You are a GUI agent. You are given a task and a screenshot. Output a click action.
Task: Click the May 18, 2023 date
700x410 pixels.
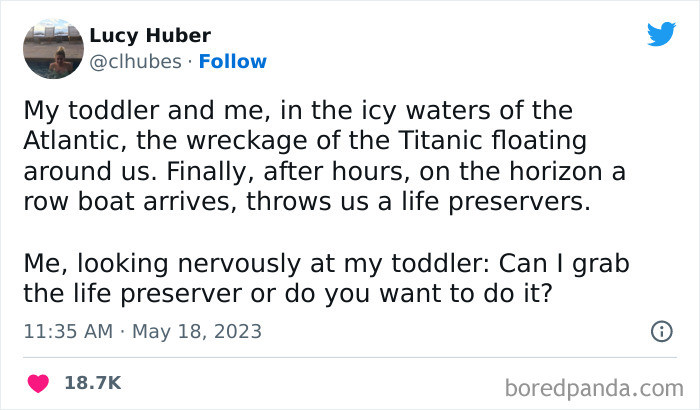point(197,331)
